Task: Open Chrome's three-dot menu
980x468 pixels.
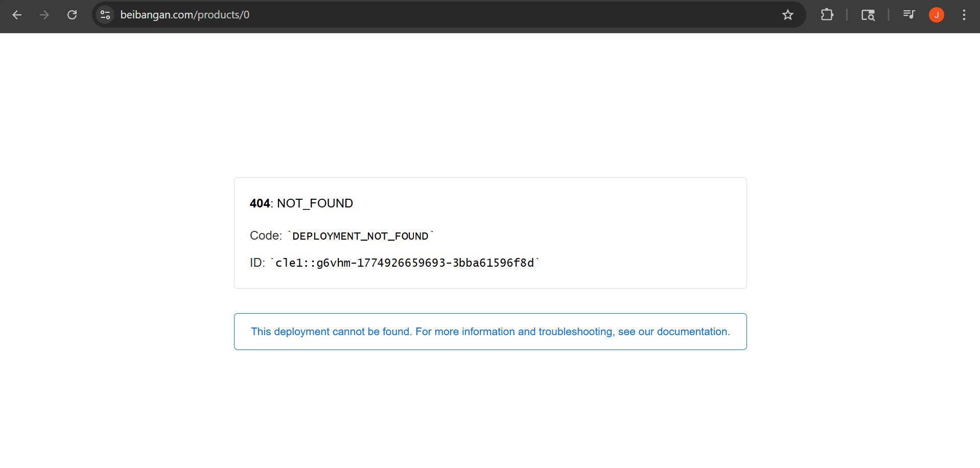Action: tap(964, 15)
